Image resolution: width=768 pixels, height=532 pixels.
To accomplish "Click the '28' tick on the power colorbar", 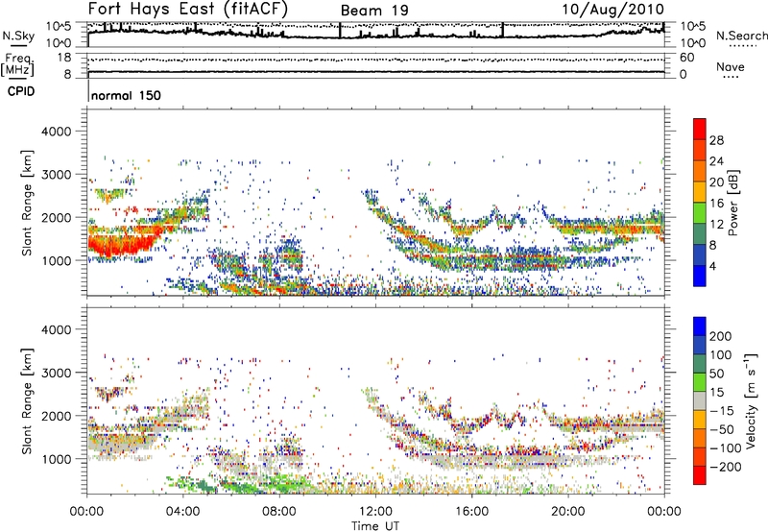I will (716, 140).
